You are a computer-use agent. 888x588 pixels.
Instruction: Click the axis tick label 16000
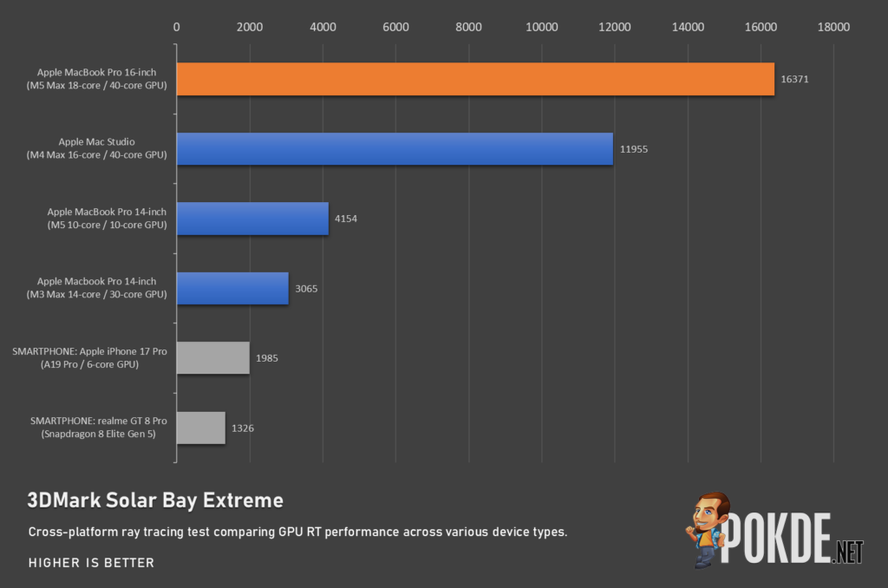pyautogui.click(x=761, y=27)
